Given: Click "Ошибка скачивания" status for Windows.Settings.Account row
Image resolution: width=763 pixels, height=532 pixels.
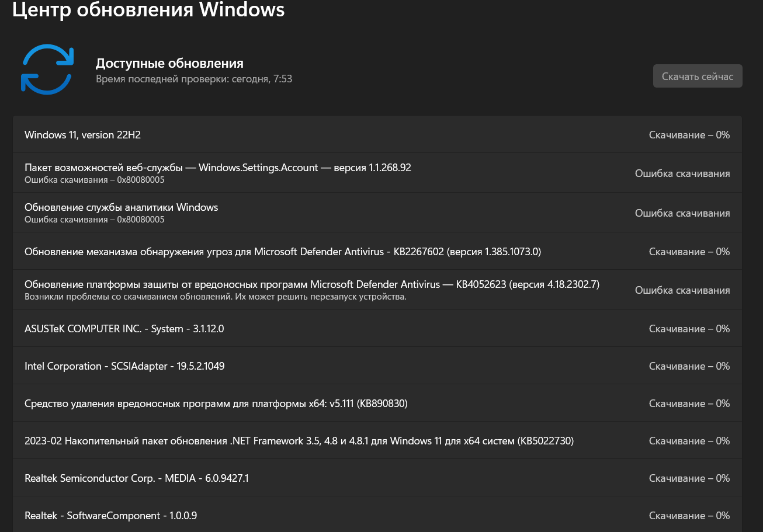Looking at the screenshot, I should coord(682,173).
